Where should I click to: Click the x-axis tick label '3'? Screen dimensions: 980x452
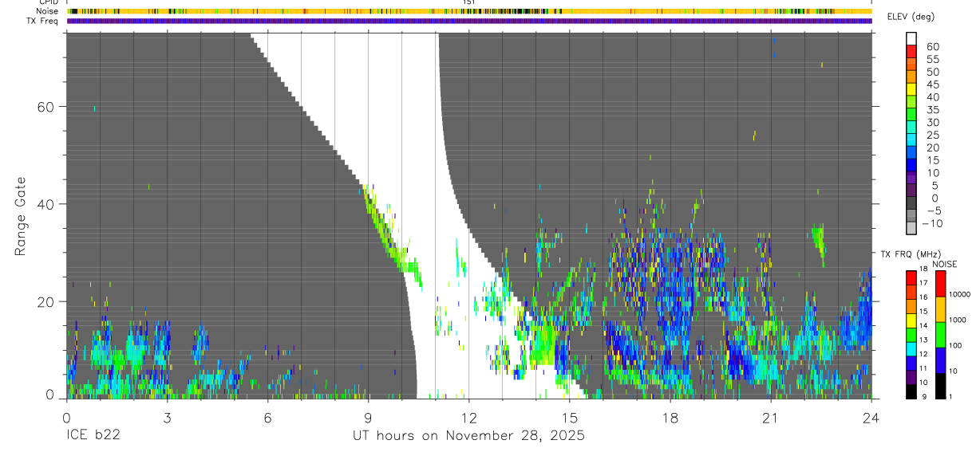[167, 417]
